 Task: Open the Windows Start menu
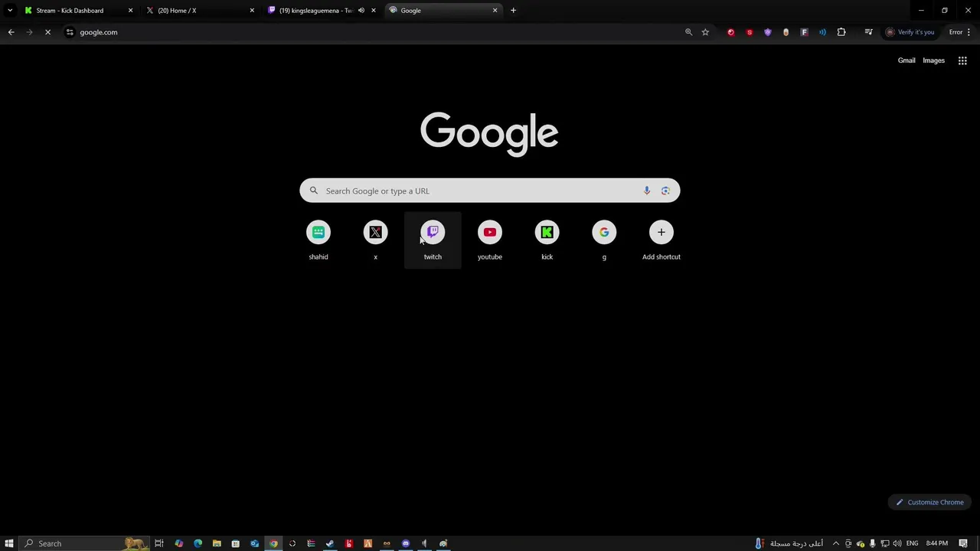(x=9, y=543)
